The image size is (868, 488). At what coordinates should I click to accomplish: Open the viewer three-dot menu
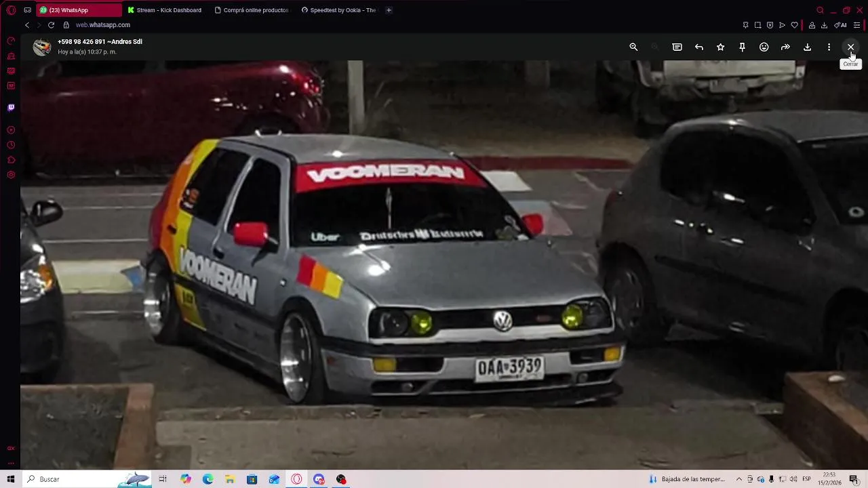pos(829,47)
